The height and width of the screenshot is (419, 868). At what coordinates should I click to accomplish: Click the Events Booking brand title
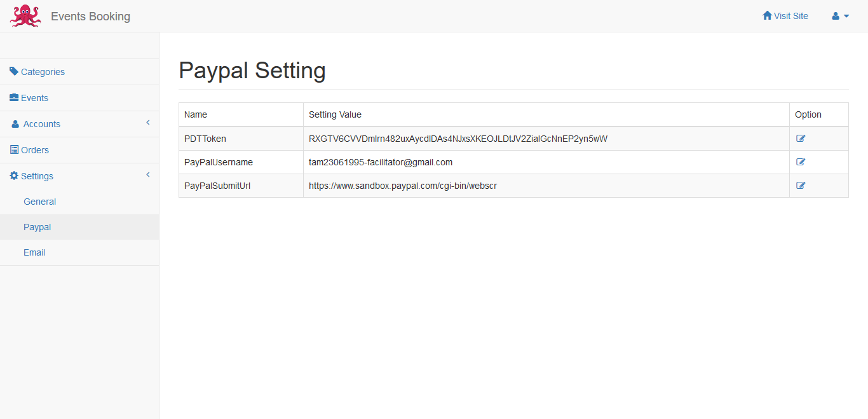pos(90,17)
